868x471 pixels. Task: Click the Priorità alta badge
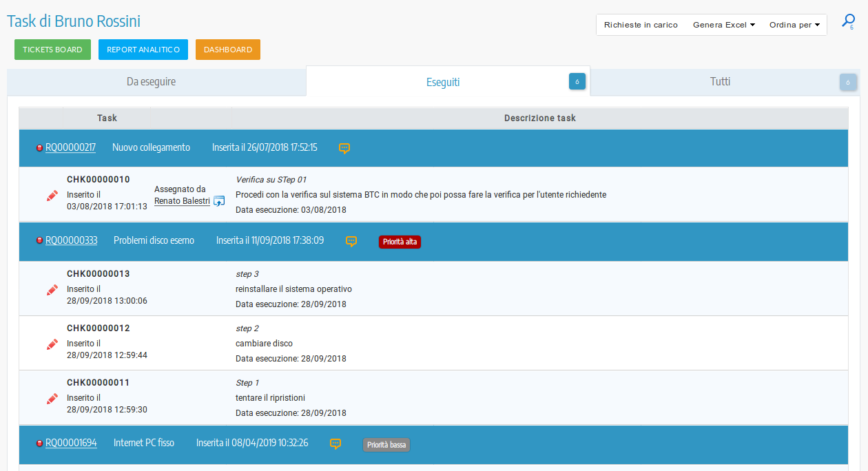(400, 242)
